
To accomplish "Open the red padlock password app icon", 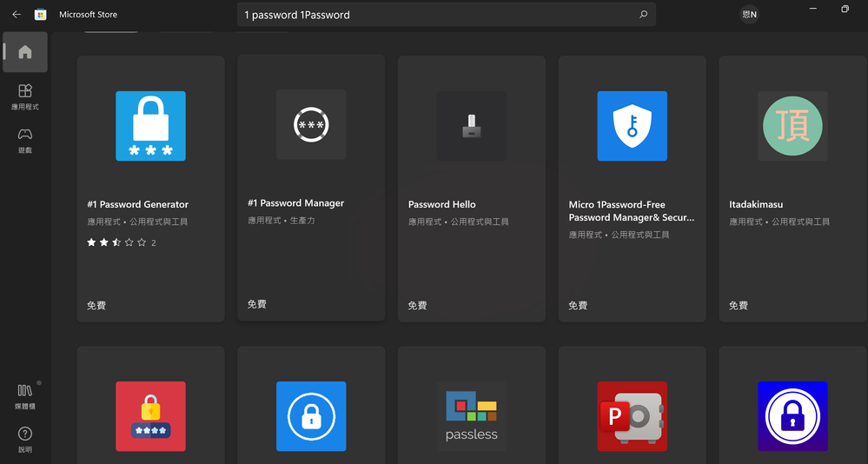I will click(x=150, y=416).
